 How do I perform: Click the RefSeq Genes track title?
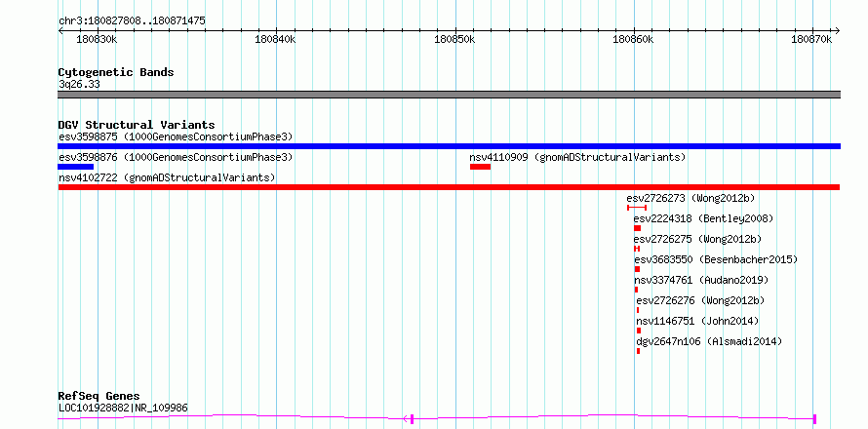(99, 397)
